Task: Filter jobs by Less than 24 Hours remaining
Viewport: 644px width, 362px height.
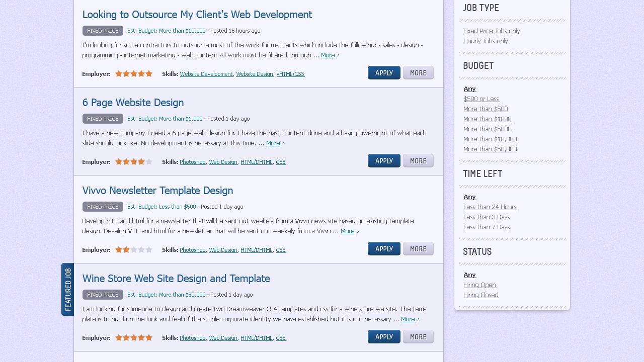Action: click(x=490, y=207)
